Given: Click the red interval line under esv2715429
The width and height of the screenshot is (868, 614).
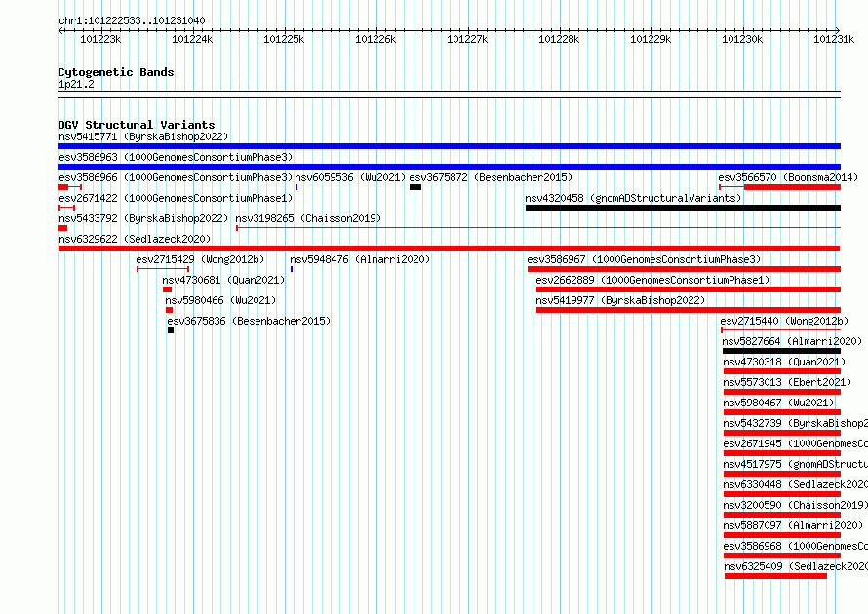Looking at the screenshot, I should point(163,269).
